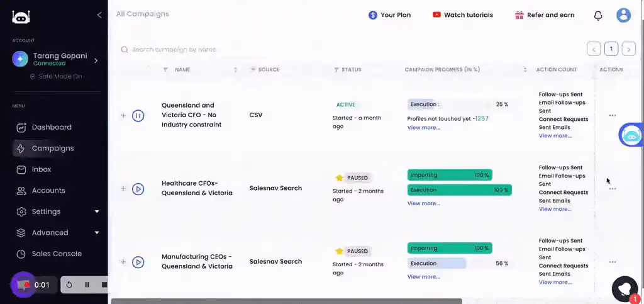Image resolution: width=644 pixels, height=304 pixels.
Task: Sort the Campaign Progress column
Action: (x=525, y=70)
